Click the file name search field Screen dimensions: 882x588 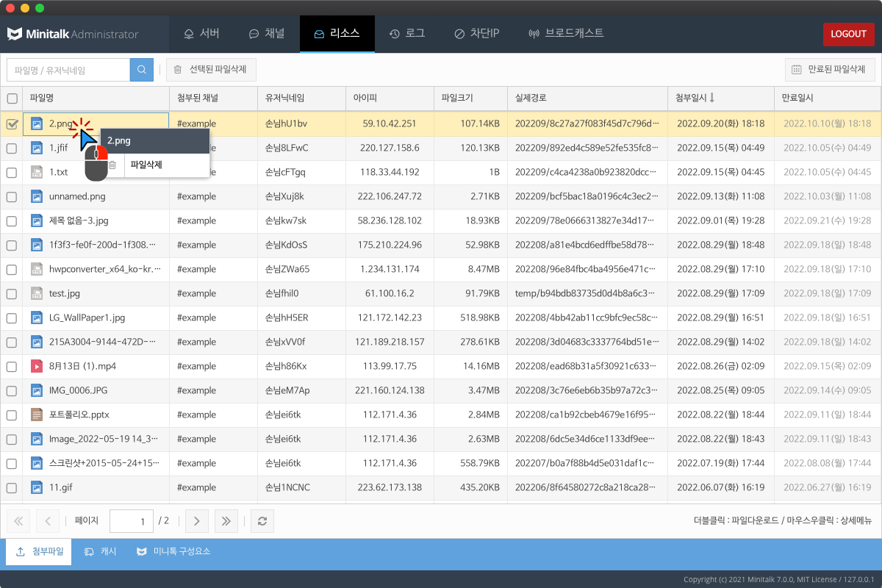[x=68, y=70]
